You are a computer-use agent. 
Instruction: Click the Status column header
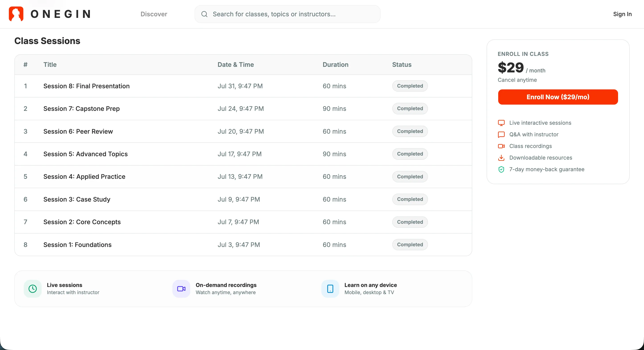pyautogui.click(x=402, y=64)
